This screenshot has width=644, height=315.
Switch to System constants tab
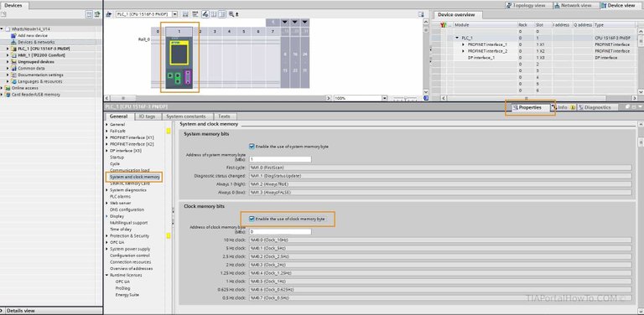186,116
